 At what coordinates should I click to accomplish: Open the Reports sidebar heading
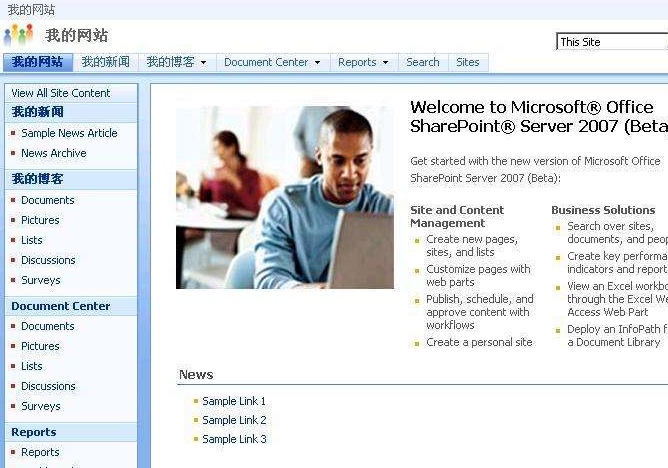click(34, 432)
